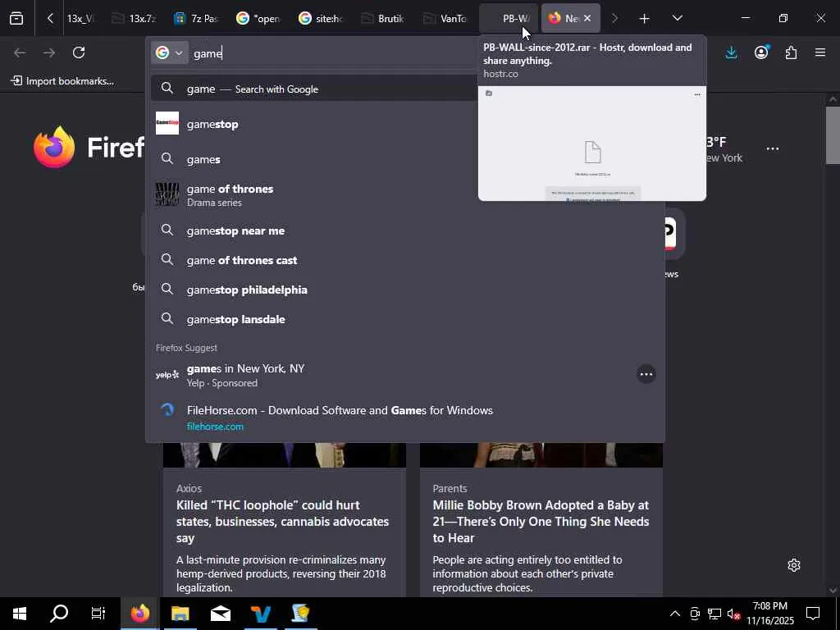This screenshot has height=630, width=840.
Task: Click the PB-WALL-since-2012.rar tab preview thumbnail
Action: click(592, 144)
